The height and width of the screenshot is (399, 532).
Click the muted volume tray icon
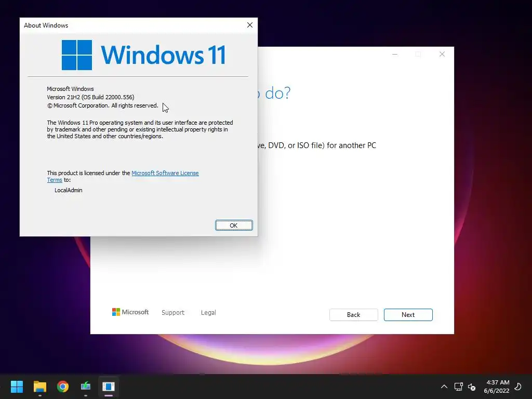coord(472,387)
